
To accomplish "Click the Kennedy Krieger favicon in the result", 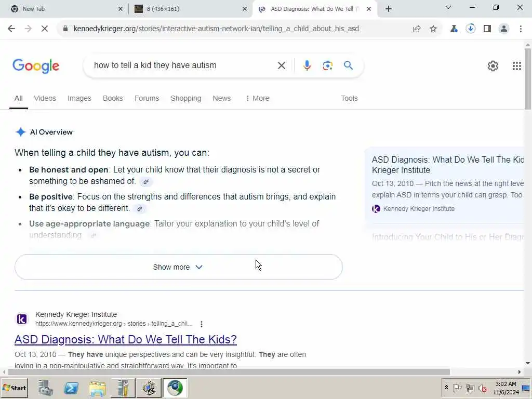I will [22, 319].
